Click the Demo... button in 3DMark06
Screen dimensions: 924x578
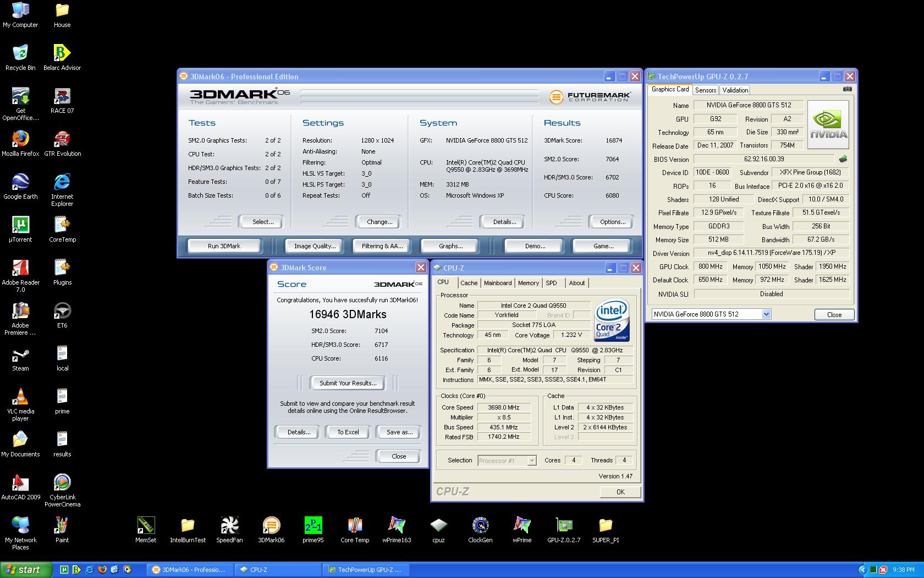535,246
